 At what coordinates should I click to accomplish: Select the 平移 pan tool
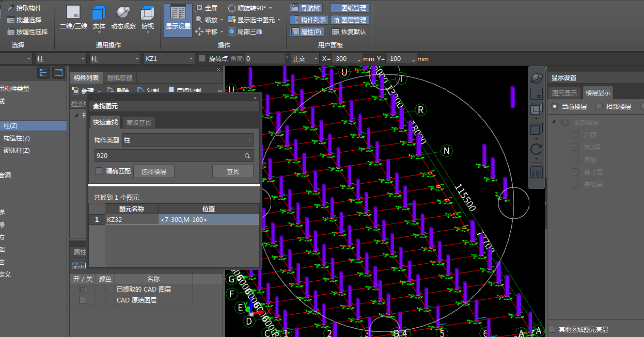tap(207, 31)
